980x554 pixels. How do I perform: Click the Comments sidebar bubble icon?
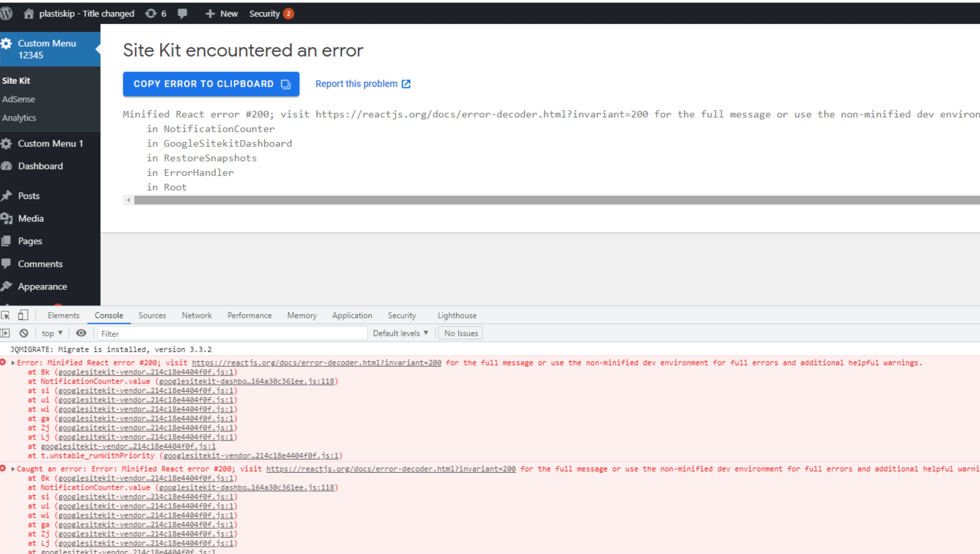coord(6,263)
